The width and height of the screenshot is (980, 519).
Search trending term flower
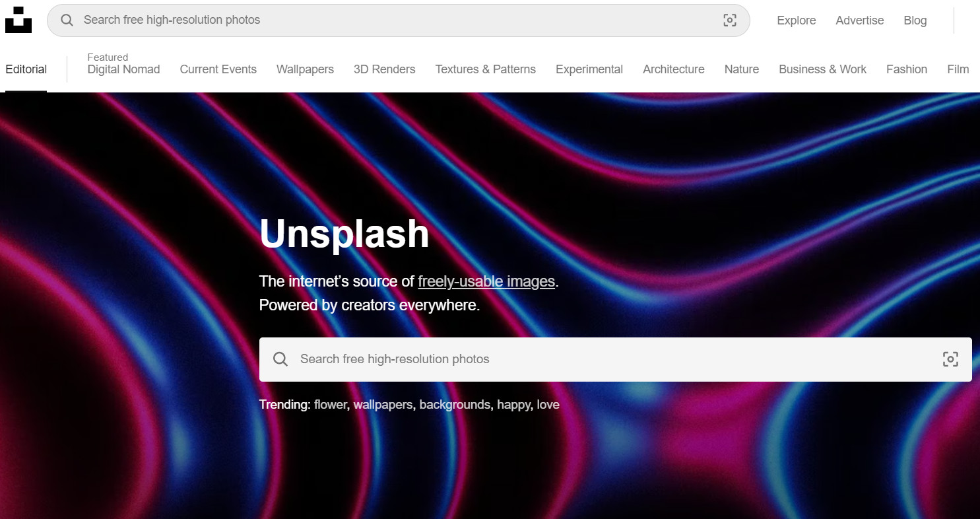tap(330, 404)
